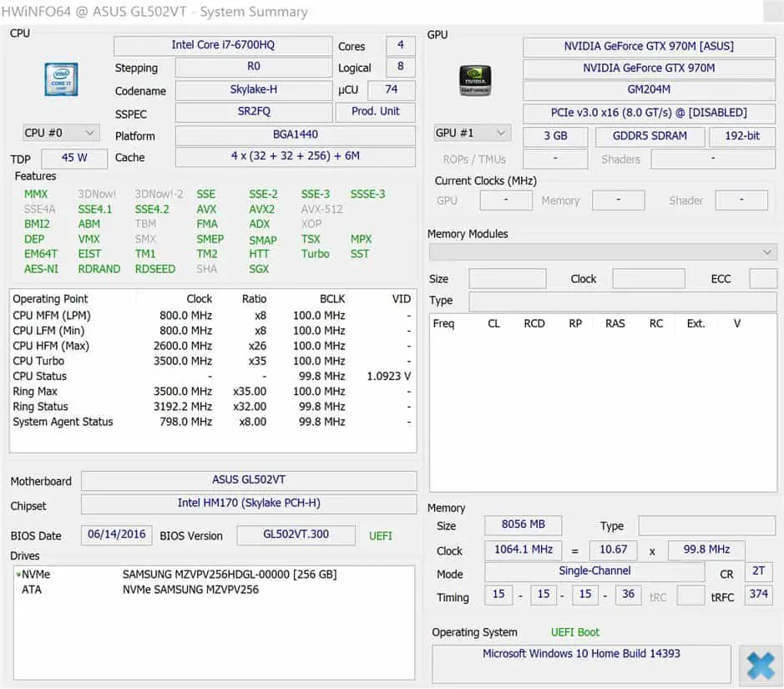This screenshot has height=689, width=784.
Task: Select the ATA NVMe SAMSUNG MZVPV256 row
Action: 214,590
